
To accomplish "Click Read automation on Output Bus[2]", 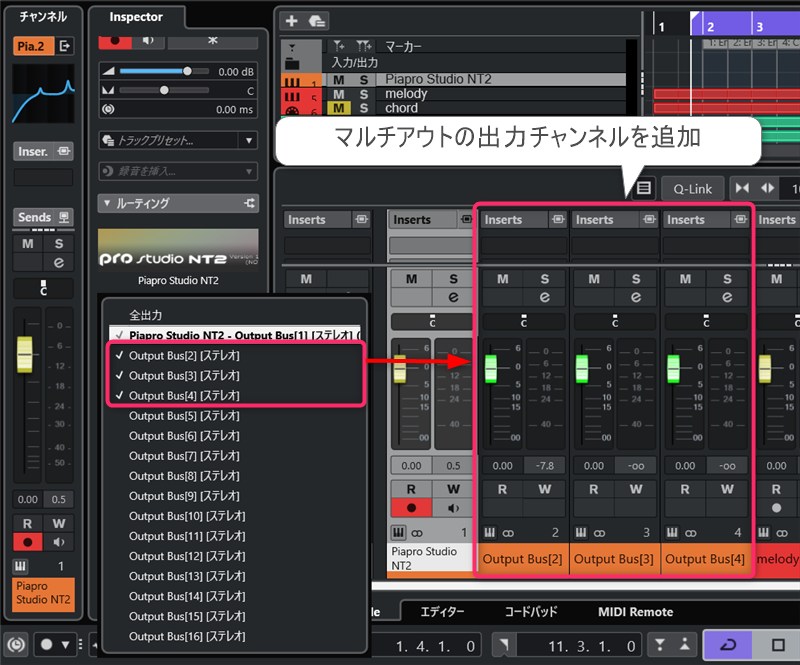I will [503, 489].
